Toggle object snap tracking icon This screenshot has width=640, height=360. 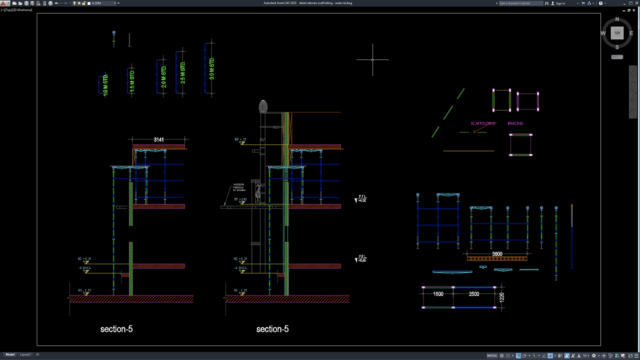(x=544, y=356)
